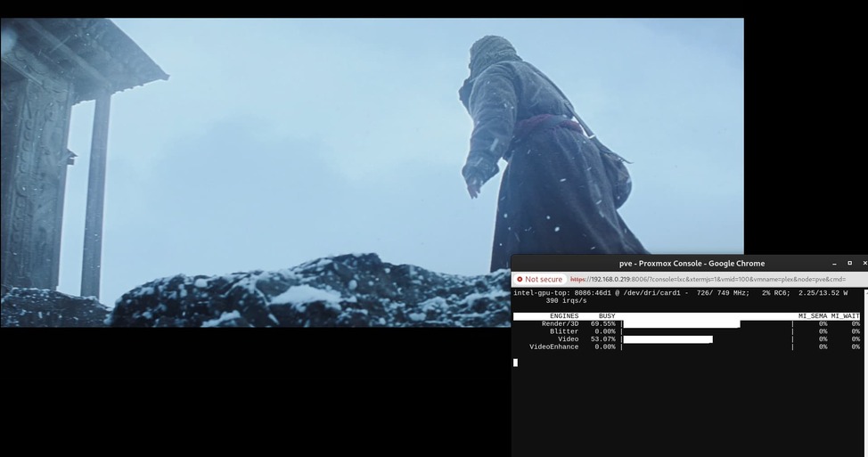The width and height of the screenshot is (868, 457).
Task: Click the terminal scrollbar
Action: tap(866, 371)
